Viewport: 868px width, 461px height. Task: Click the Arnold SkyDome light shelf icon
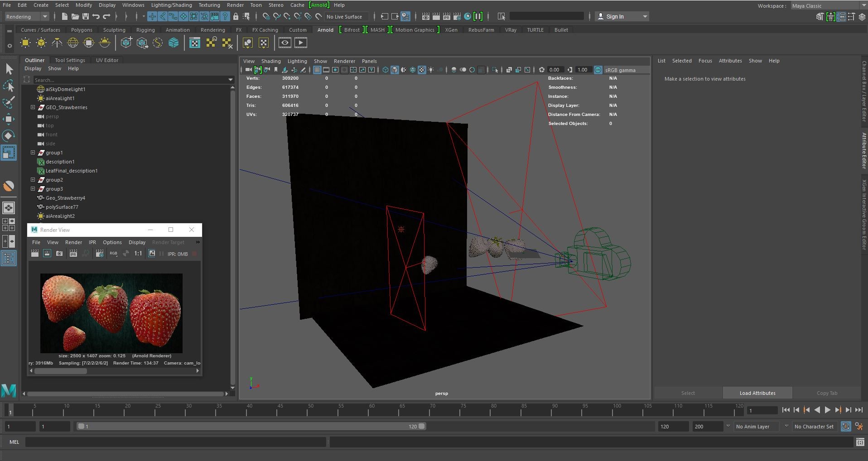point(73,43)
